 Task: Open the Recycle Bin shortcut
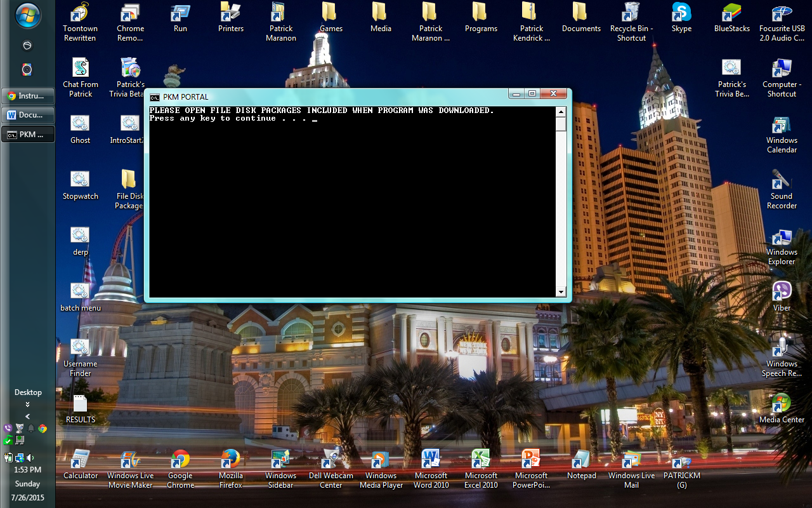tap(631, 22)
